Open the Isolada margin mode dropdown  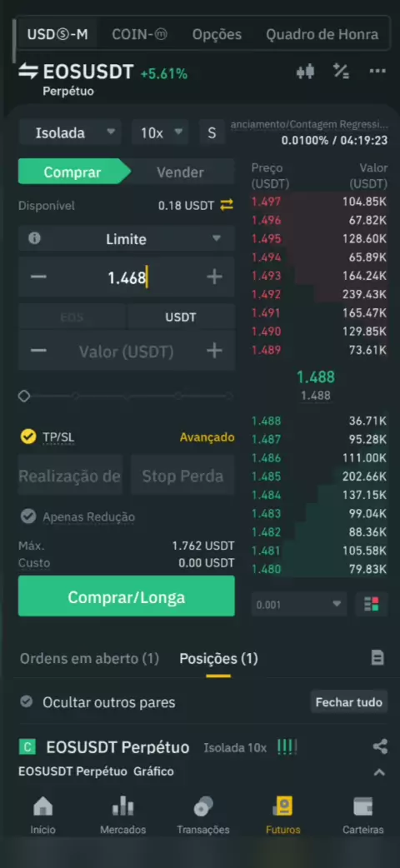point(70,132)
